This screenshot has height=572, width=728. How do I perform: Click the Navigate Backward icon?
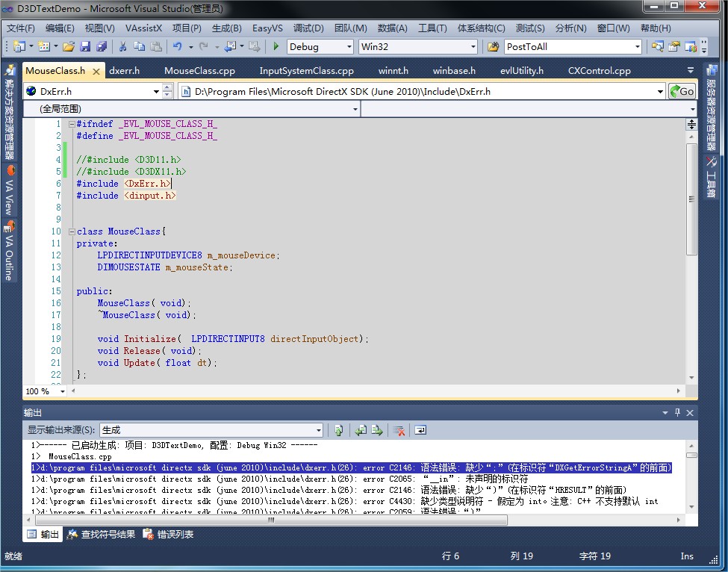click(230, 46)
